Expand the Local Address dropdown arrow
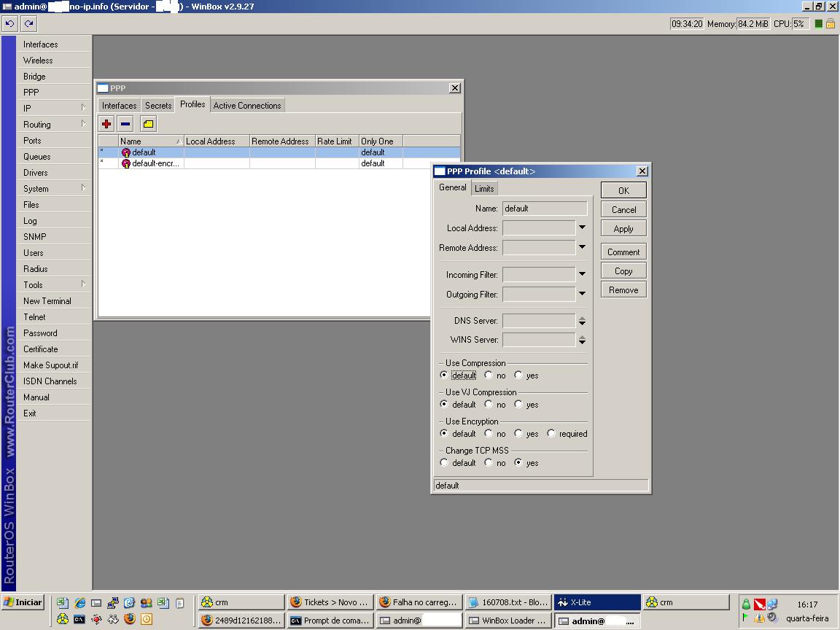 [582, 227]
